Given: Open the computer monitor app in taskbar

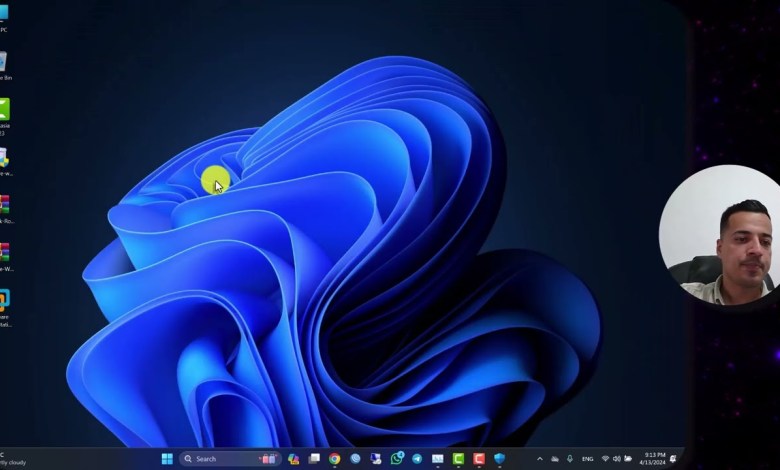Looking at the screenshot, I should tap(376, 459).
